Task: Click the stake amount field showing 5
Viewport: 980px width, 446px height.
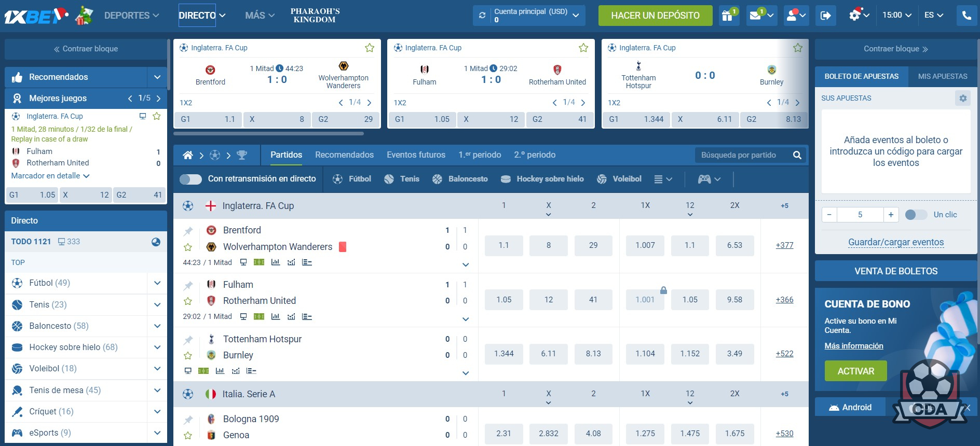Action: pos(860,215)
